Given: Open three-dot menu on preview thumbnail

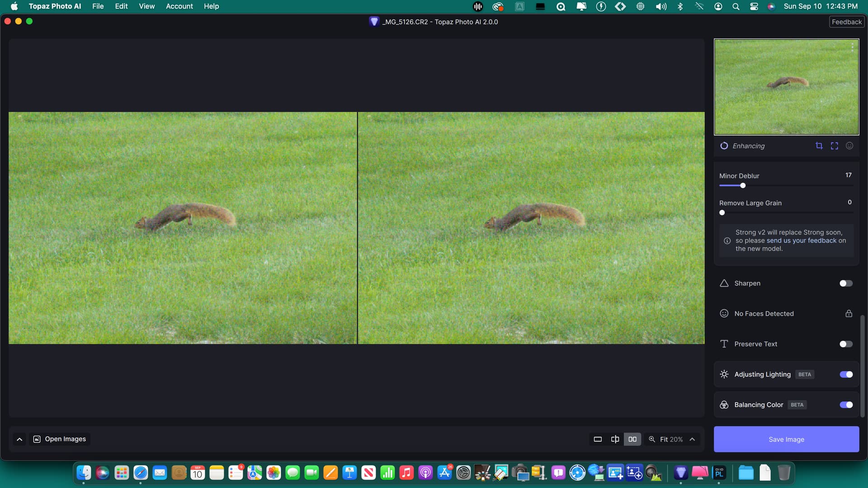Looking at the screenshot, I should tap(852, 47).
